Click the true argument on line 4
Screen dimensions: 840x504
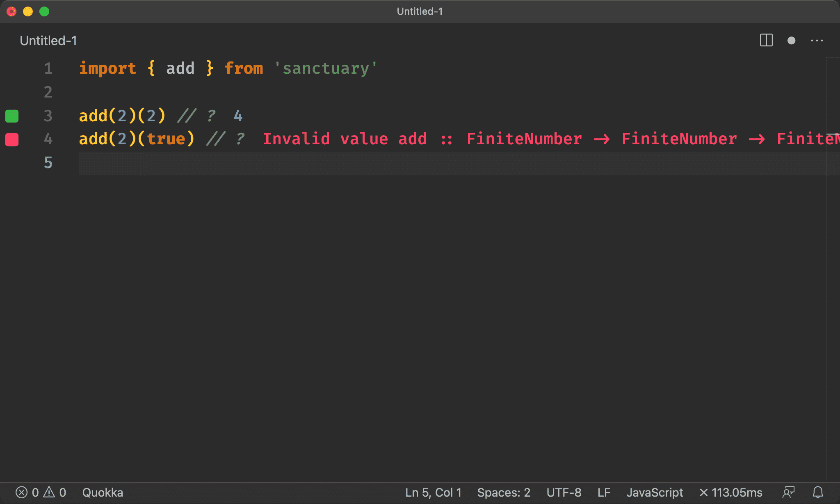[166, 139]
